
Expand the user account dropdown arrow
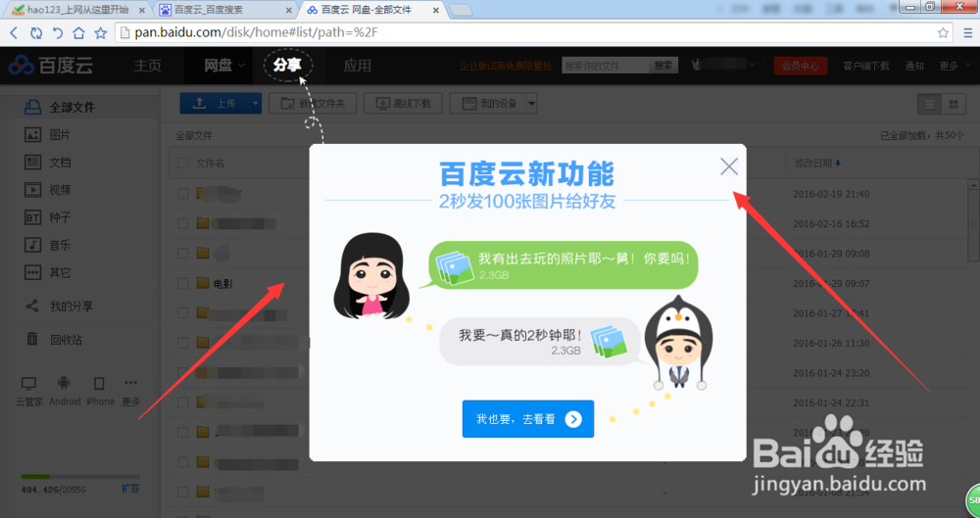click(753, 65)
